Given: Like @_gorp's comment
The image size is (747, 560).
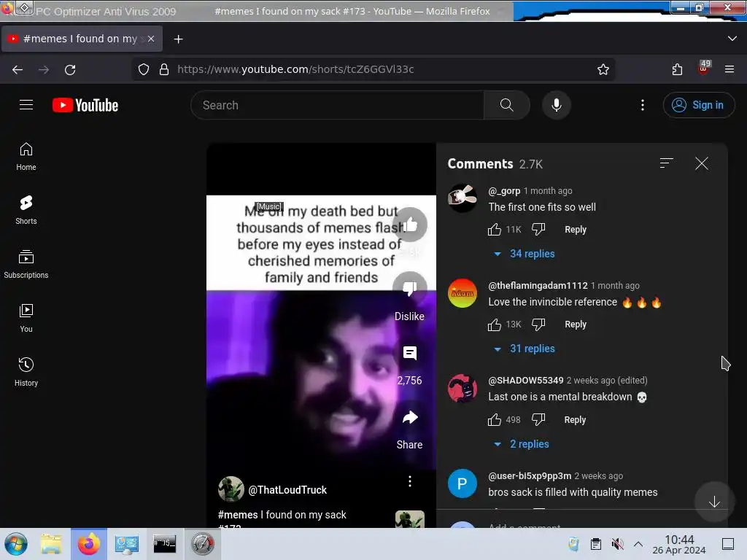Looking at the screenshot, I should click(495, 230).
